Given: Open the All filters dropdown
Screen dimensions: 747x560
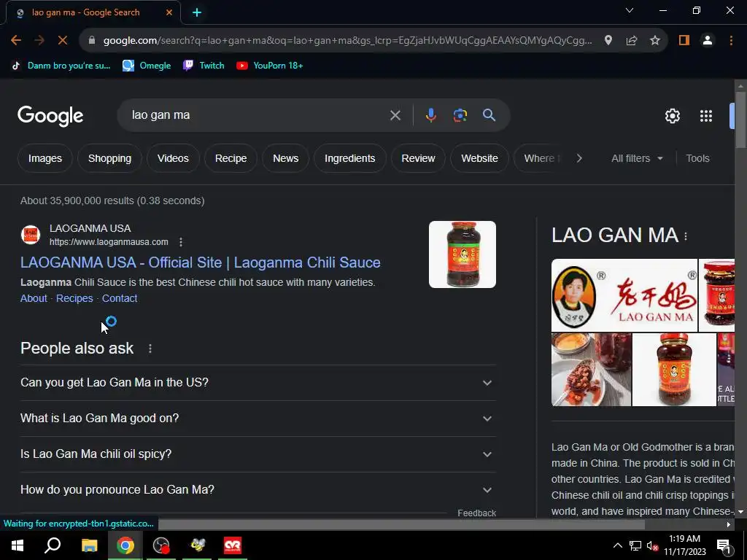Looking at the screenshot, I should click(x=637, y=158).
